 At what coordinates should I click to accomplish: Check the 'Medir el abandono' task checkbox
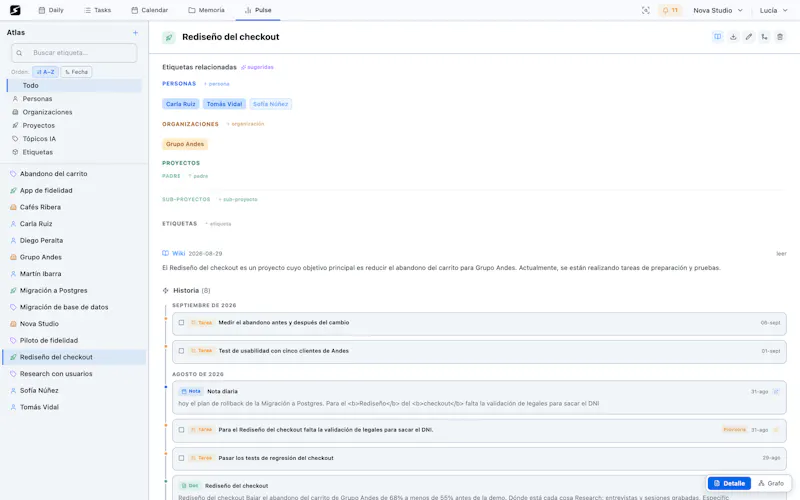[x=181, y=322]
